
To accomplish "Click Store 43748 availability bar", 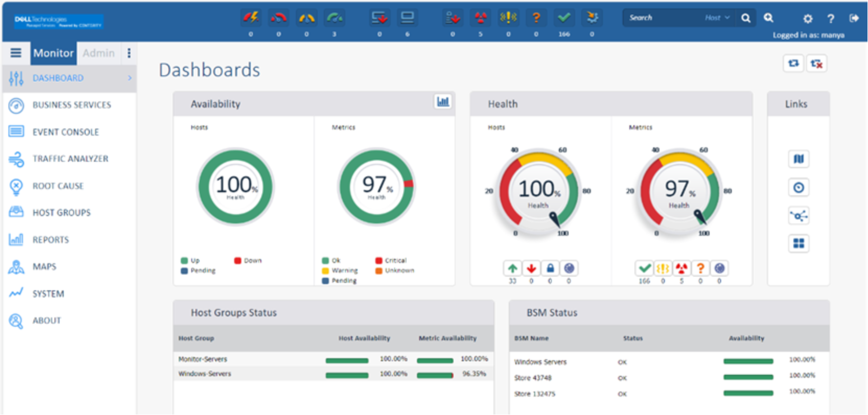I will click(748, 377).
